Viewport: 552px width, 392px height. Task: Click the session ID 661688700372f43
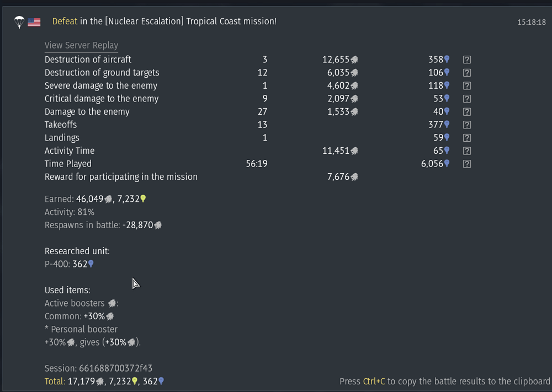[98, 368]
